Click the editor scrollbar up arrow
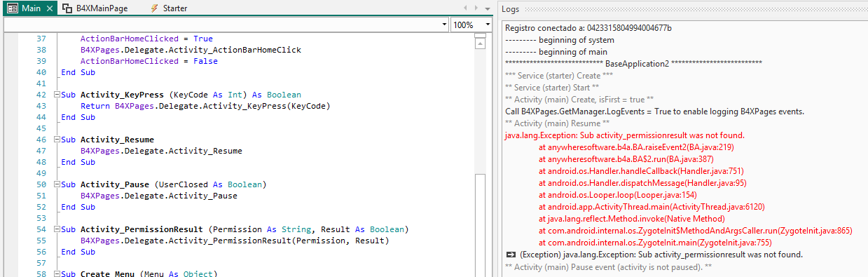Viewport: 868px width, 277px height. click(x=480, y=44)
